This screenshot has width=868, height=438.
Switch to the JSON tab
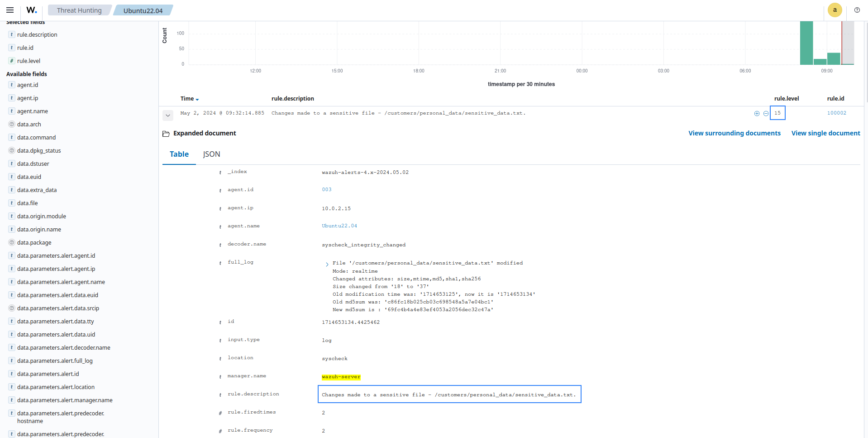[211, 154]
